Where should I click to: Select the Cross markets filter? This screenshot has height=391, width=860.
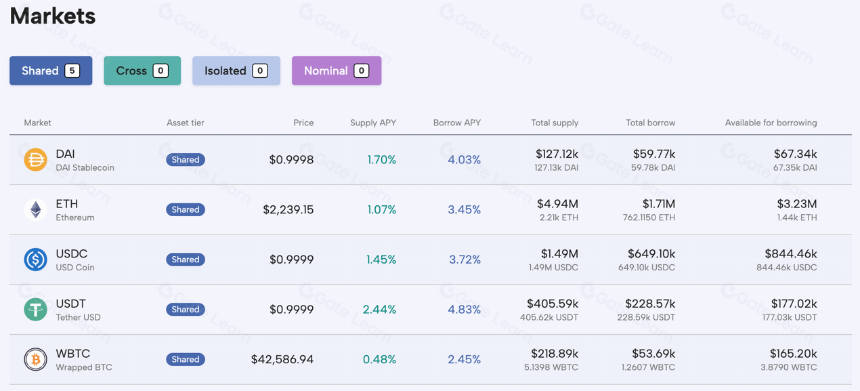[x=142, y=71]
